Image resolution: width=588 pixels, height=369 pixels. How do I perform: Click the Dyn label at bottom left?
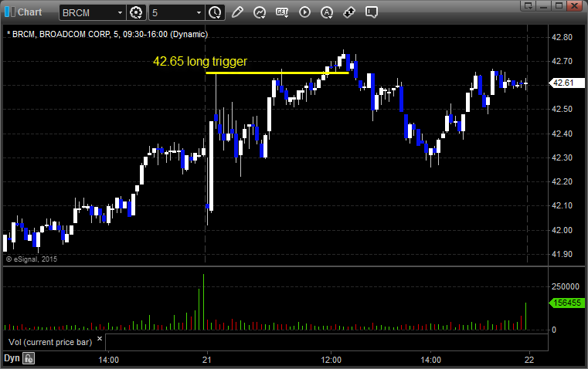pyautogui.click(x=12, y=358)
